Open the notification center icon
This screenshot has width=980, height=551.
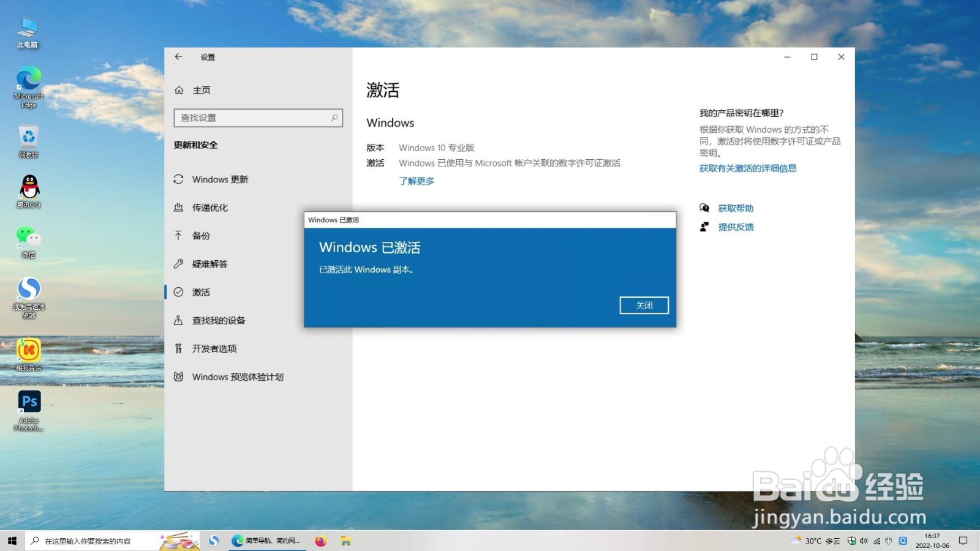[963, 541]
